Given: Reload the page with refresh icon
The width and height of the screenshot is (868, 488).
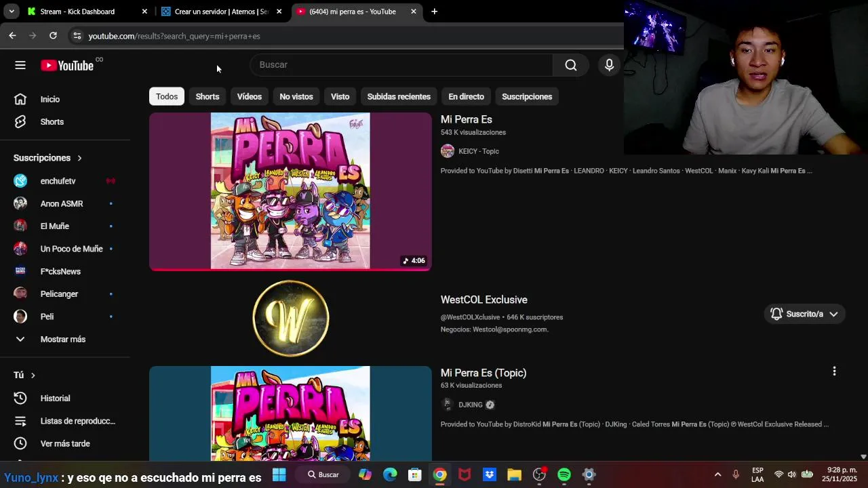Looking at the screenshot, I should 53,36.
